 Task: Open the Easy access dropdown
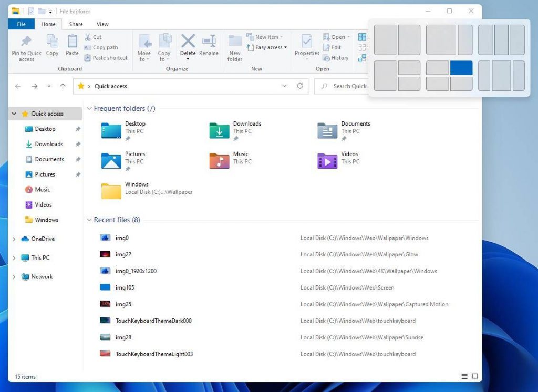click(268, 47)
